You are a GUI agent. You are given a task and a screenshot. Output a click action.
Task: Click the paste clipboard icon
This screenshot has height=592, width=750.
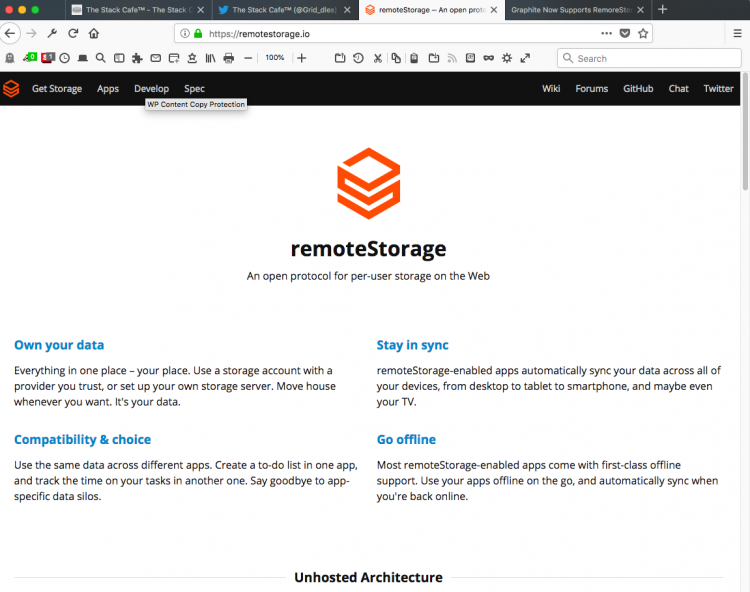(x=414, y=58)
